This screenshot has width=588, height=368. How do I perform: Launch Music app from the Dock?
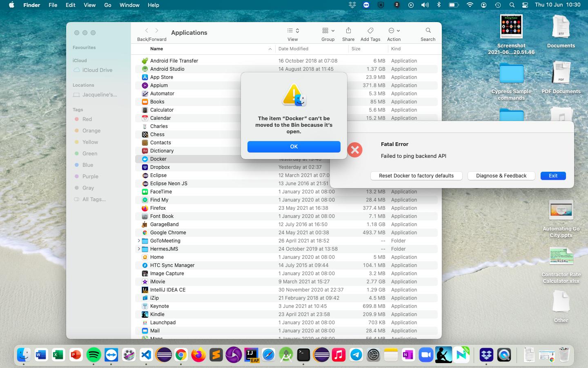[339, 355]
